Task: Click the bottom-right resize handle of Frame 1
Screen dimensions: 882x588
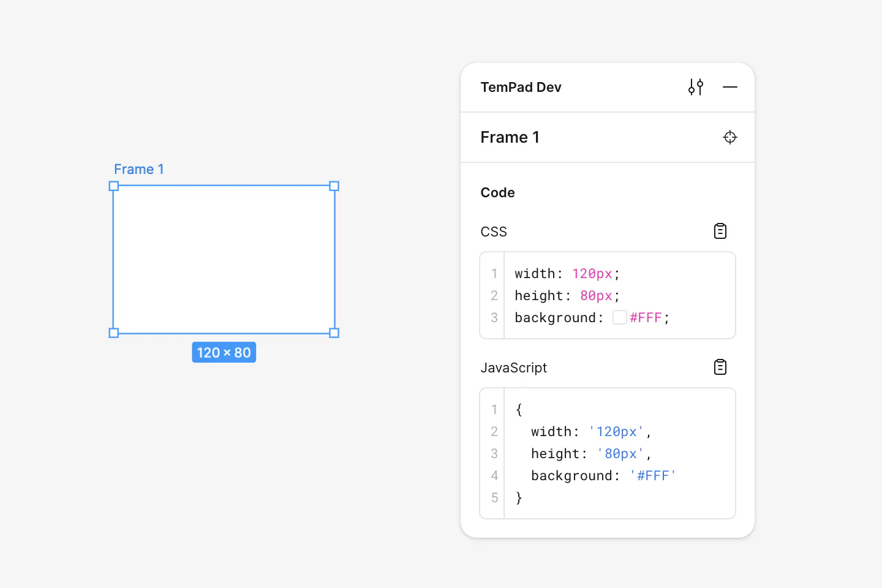Action: pos(334,333)
